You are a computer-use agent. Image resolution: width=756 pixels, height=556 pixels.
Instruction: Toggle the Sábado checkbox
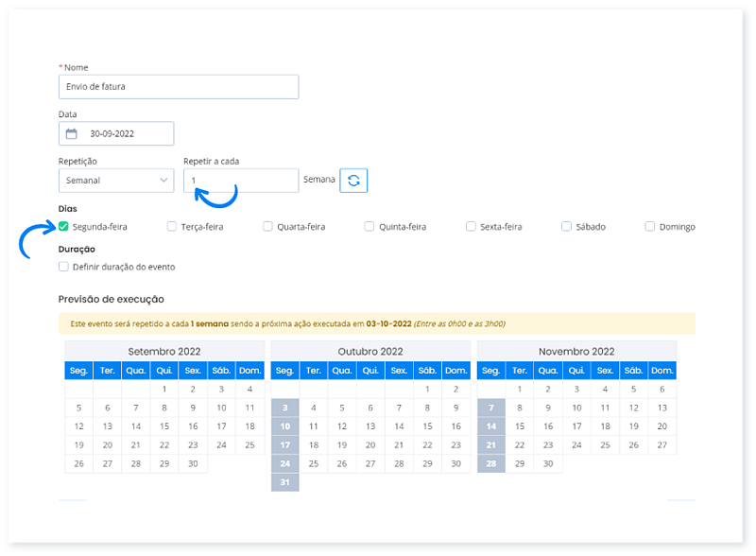pos(566,227)
